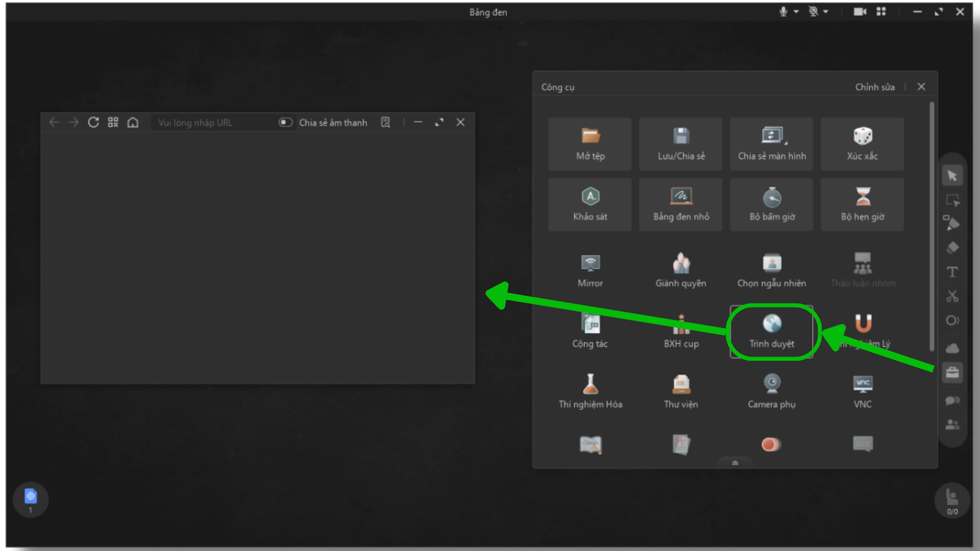Toggle the Chia sẻ âm thanh switch
The width and height of the screenshot is (980, 551).
(285, 122)
